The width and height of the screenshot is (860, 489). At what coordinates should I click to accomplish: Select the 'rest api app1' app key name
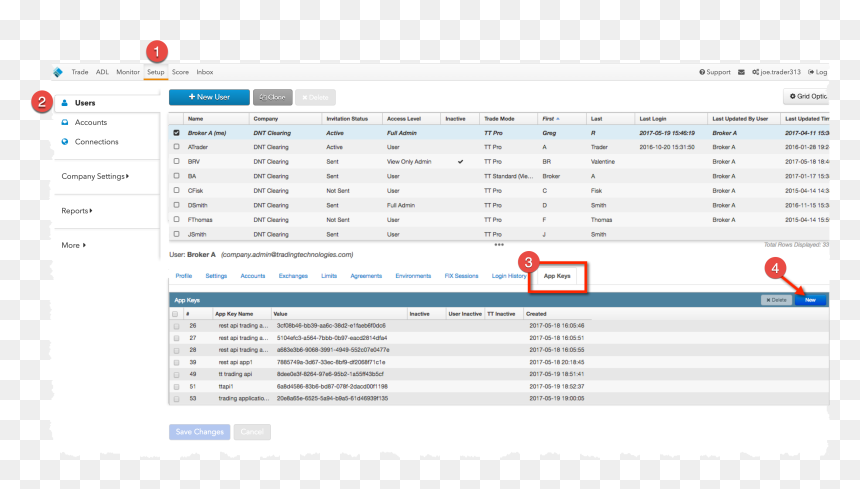235,362
